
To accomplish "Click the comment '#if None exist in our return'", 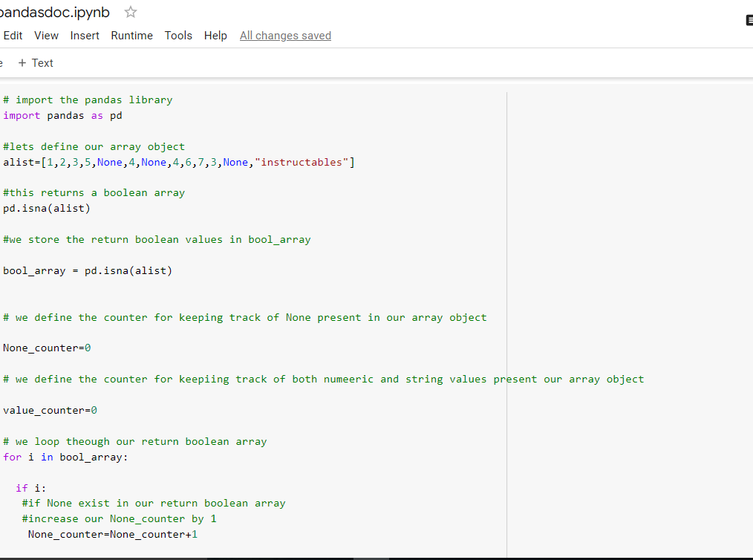I will (x=154, y=504).
